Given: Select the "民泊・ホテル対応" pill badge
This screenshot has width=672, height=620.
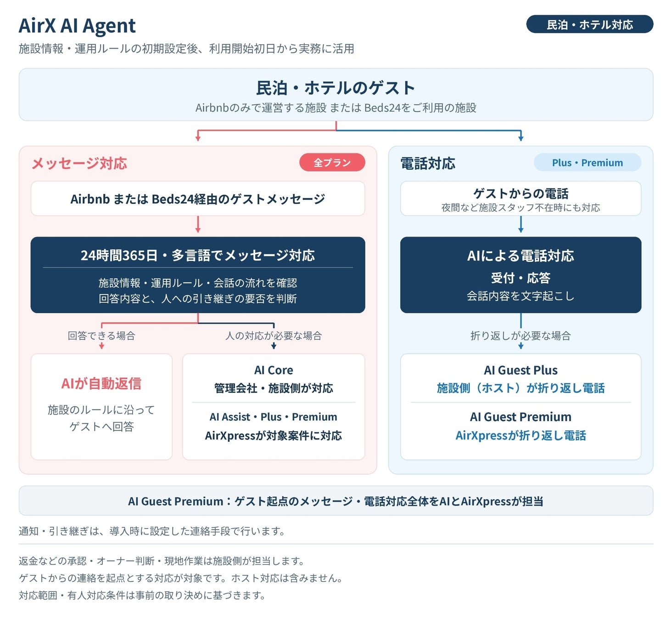Looking at the screenshot, I should pyautogui.click(x=589, y=24).
